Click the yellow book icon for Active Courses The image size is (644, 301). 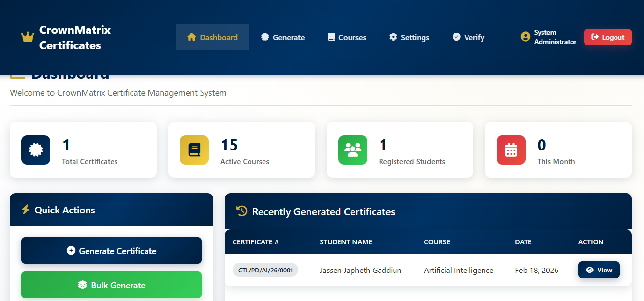pos(194,150)
